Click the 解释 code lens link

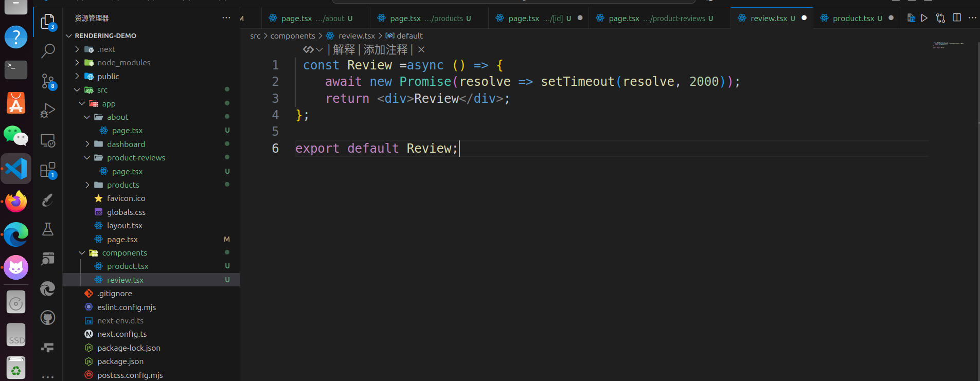click(344, 50)
